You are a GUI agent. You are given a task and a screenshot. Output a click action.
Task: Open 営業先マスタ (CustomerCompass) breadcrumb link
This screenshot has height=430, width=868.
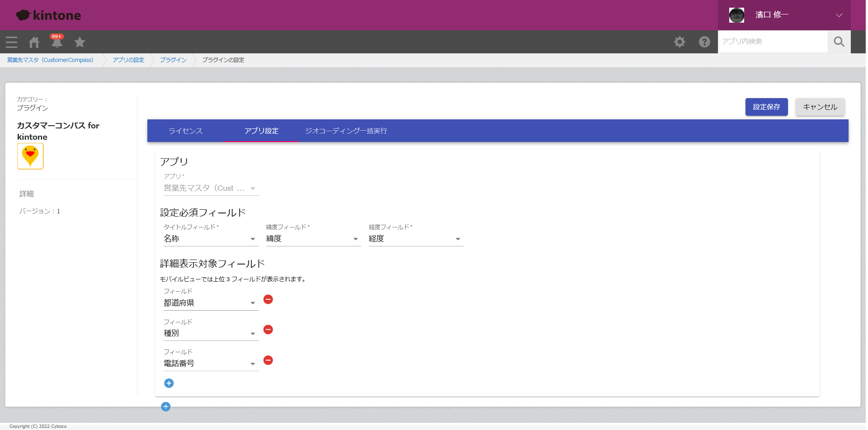click(50, 60)
